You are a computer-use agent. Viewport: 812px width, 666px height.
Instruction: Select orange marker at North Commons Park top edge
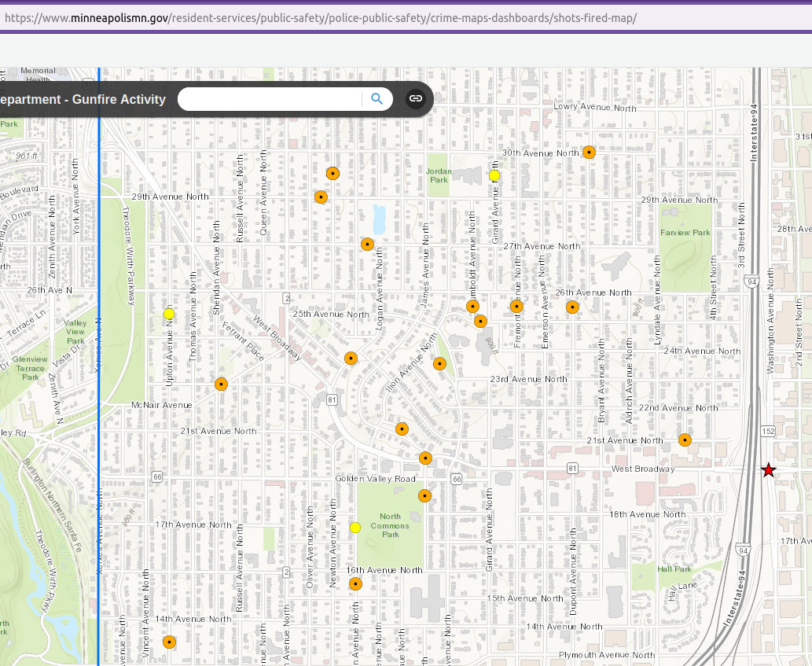click(424, 496)
